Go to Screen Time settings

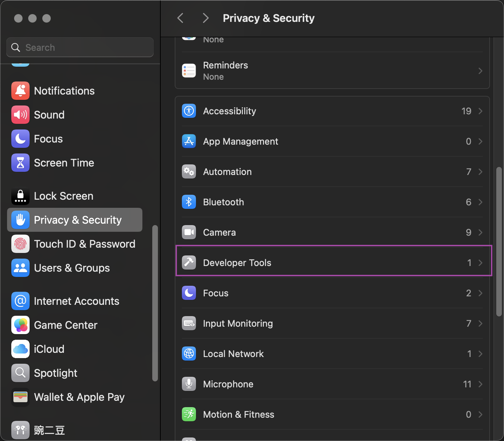pos(75,163)
